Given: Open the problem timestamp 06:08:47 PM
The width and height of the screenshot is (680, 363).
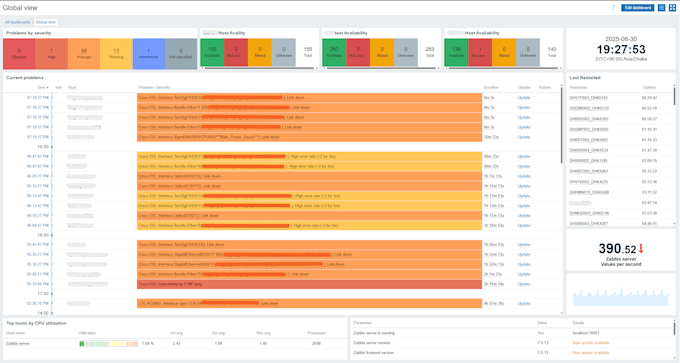Looking at the screenshot, I should (x=38, y=226).
